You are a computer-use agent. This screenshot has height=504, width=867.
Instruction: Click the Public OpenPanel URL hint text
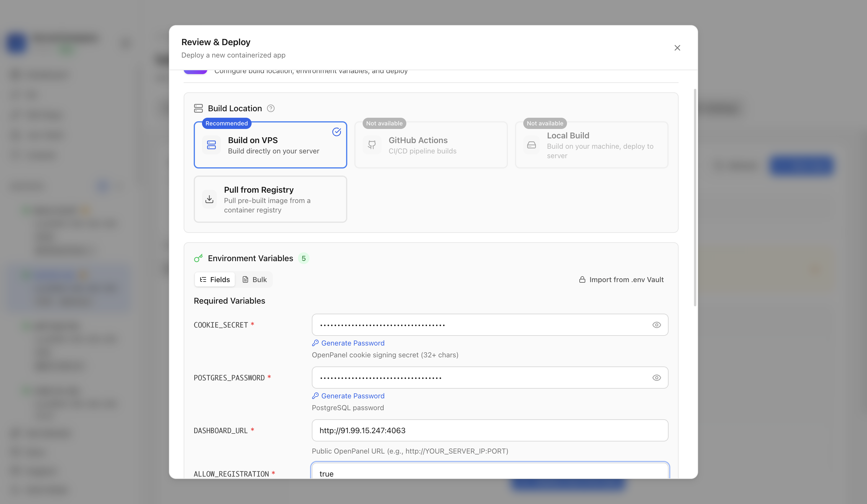pyautogui.click(x=410, y=451)
